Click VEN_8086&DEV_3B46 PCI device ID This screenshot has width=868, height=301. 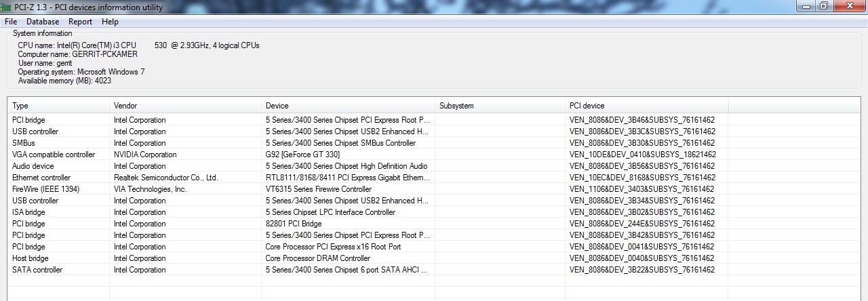[x=642, y=120]
